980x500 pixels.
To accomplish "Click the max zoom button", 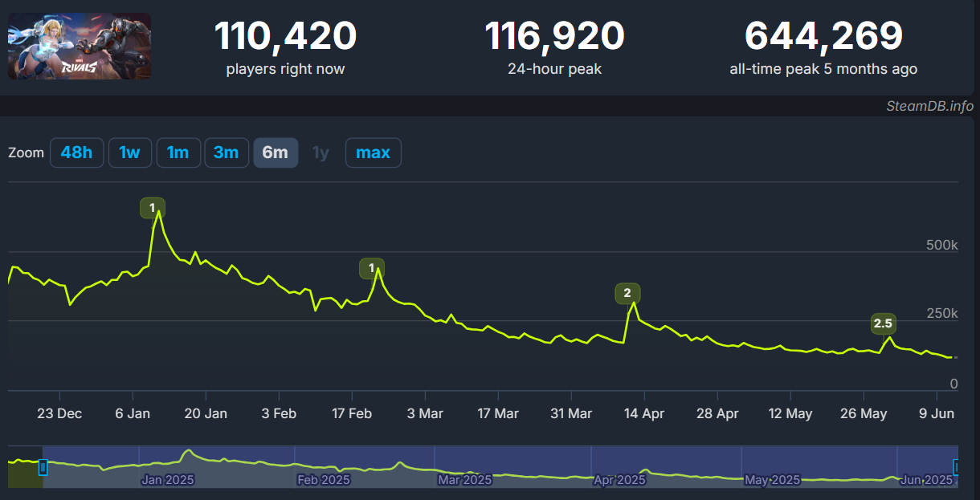I will click(373, 152).
